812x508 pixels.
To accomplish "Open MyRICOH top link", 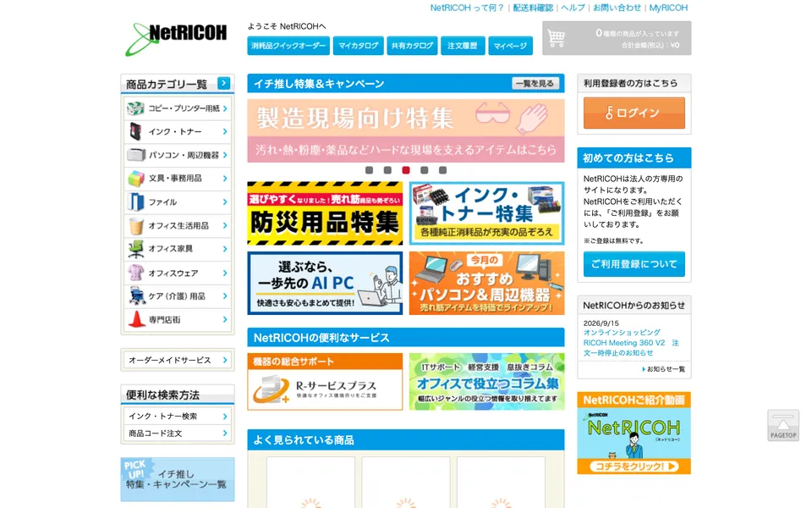I will click(668, 8).
